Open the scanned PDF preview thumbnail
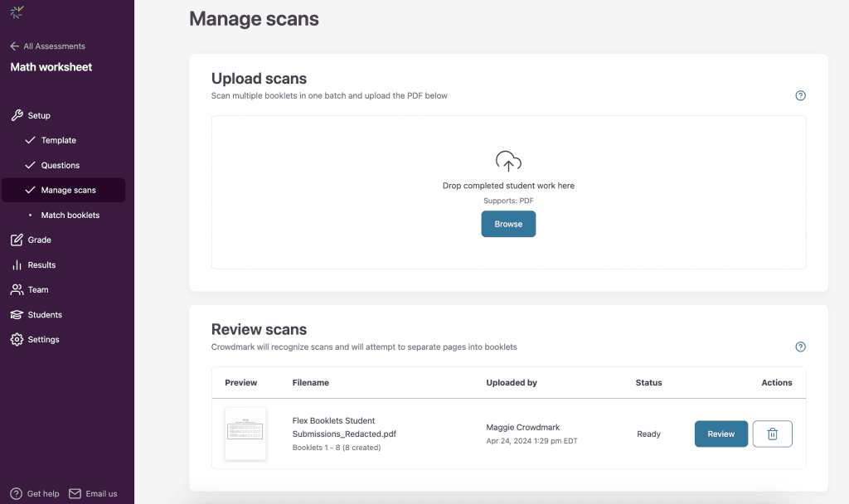Viewport: 849px width, 504px height. [245, 434]
